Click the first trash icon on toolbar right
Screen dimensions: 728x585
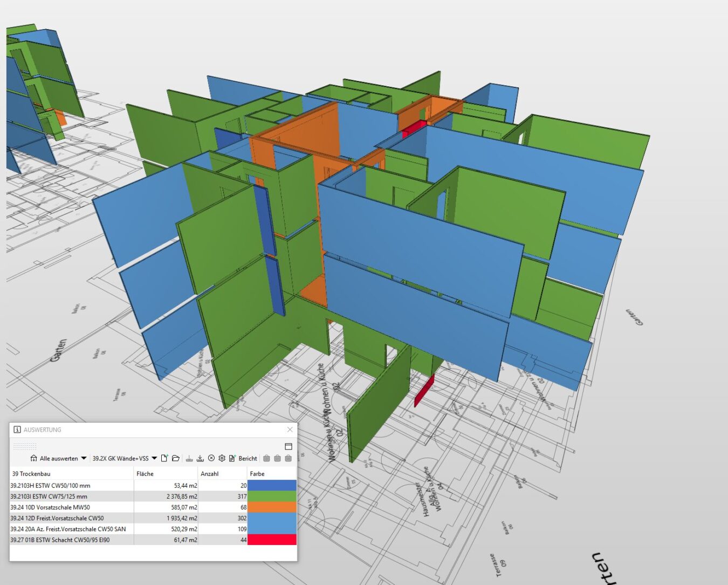(267, 458)
